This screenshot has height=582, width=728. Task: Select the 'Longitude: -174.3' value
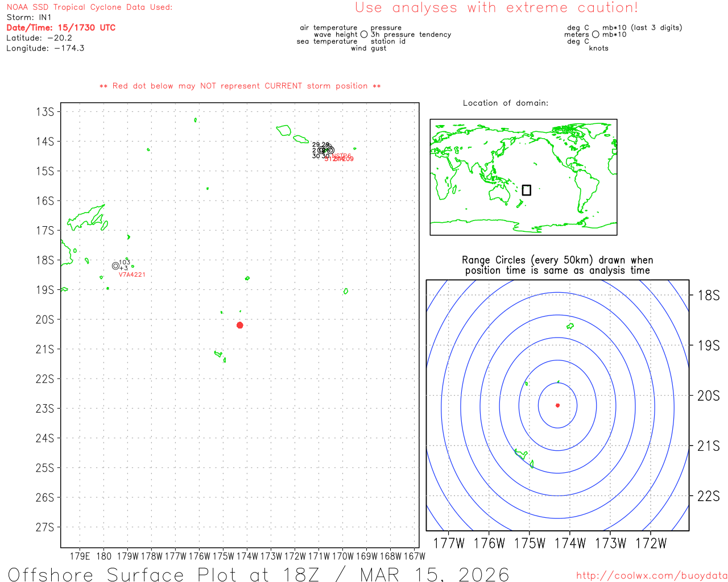45,48
